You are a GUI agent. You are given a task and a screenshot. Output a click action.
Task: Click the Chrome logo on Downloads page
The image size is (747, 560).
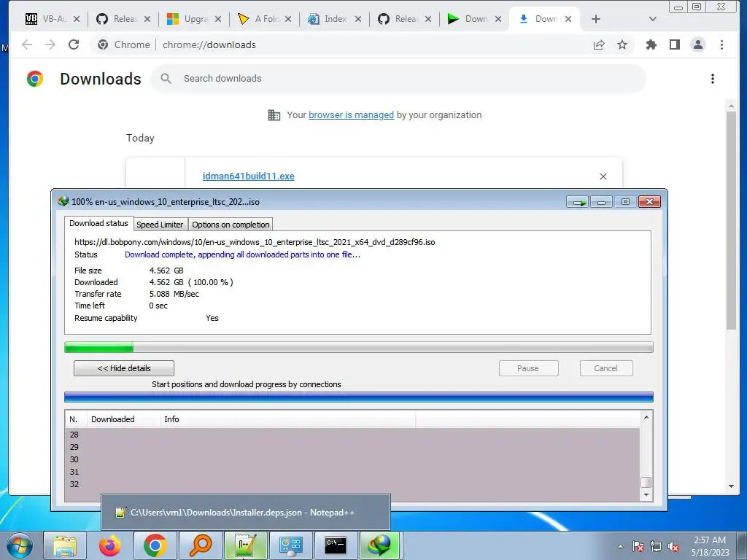tap(35, 79)
